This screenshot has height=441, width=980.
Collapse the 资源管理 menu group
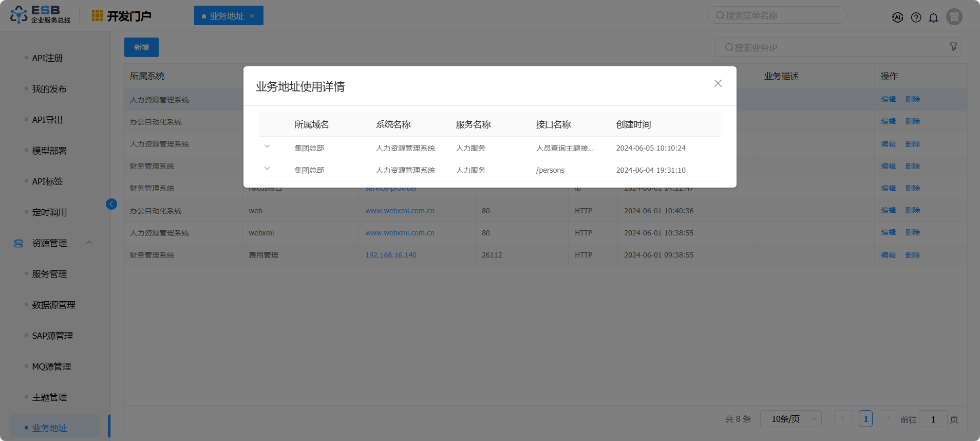[x=89, y=243]
